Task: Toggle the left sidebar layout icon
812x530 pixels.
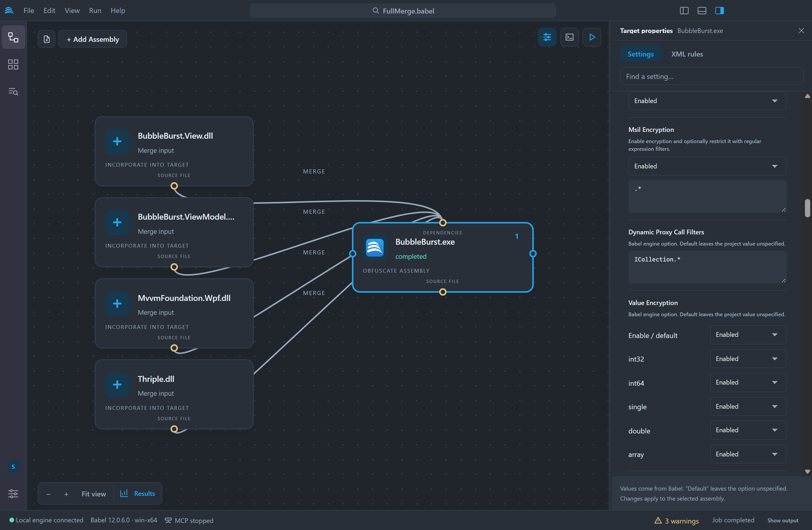Action: [684, 11]
